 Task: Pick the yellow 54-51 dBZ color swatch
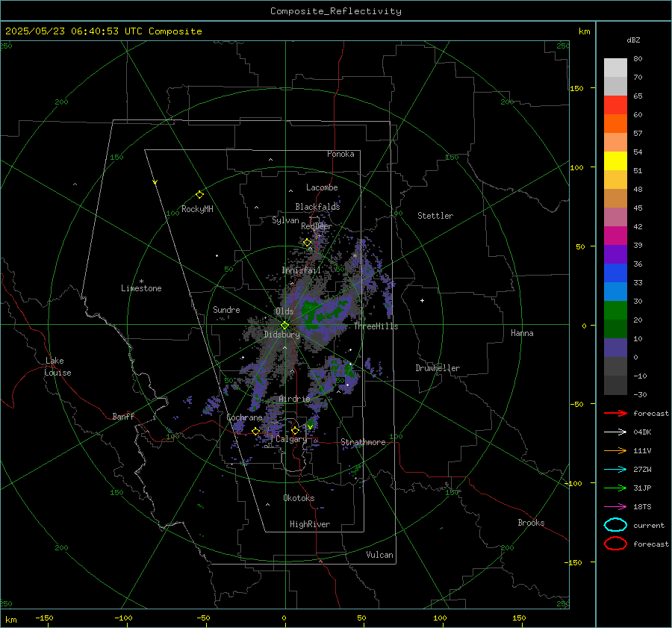tap(615, 161)
